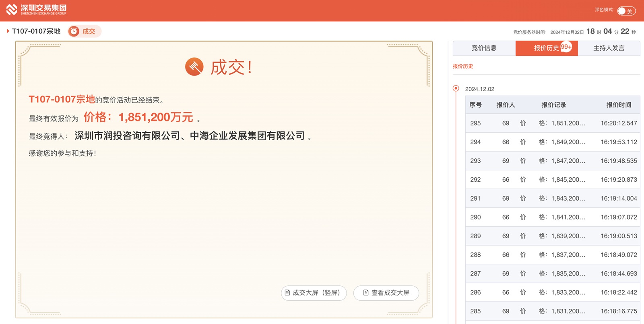Open the 报价历史 tab
644x324 pixels.
546,48
